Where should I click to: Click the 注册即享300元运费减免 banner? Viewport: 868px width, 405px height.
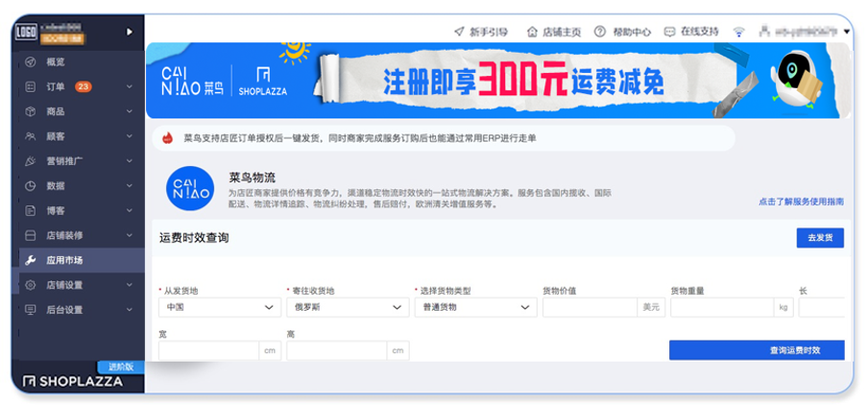tap(497, 81)
